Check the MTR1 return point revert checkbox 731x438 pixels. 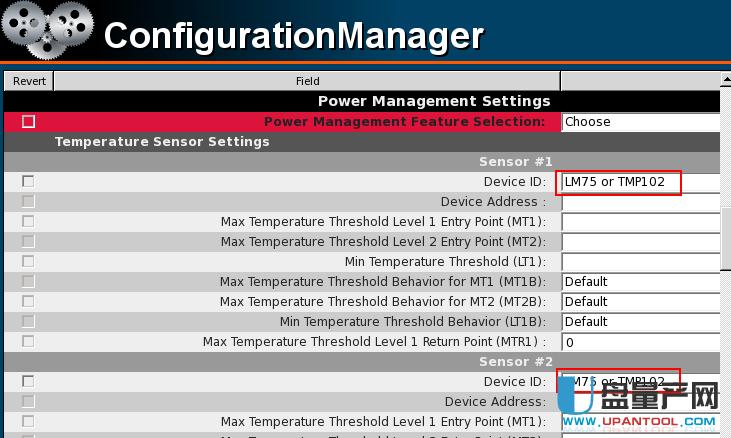[x=28, y=341]
